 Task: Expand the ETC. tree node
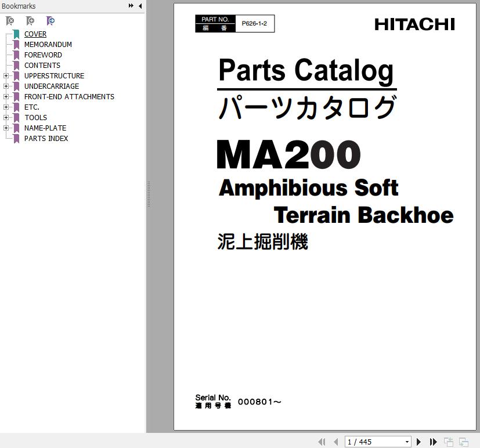[6, 107]
